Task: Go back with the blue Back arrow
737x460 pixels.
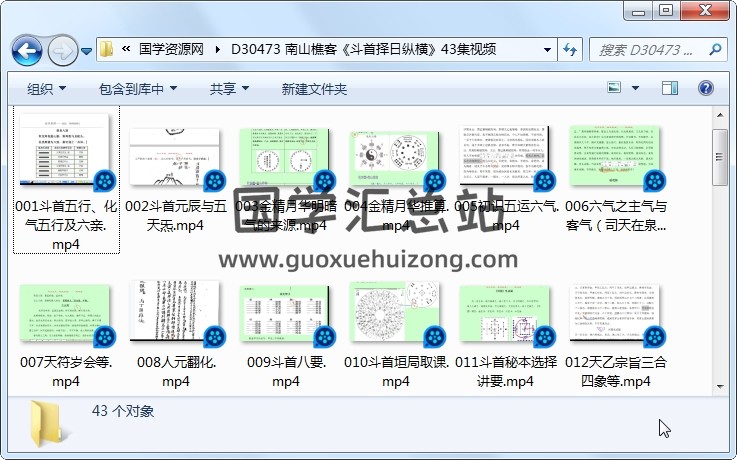Action: click(x=27, y=50)
